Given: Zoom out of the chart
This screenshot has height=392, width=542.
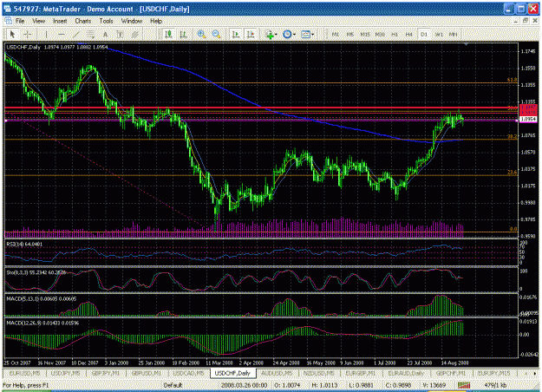Looking at the screenshot, I should pos(217,34).
